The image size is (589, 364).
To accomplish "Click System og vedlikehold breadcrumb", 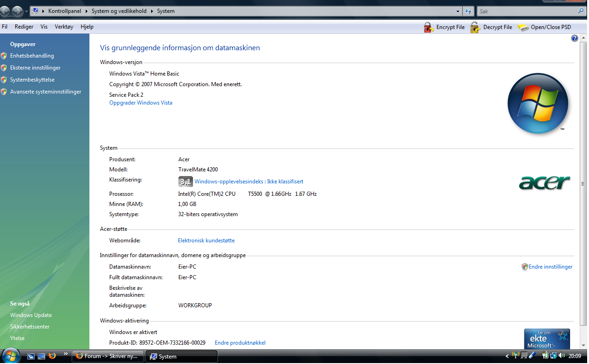I will pos(120,11).
